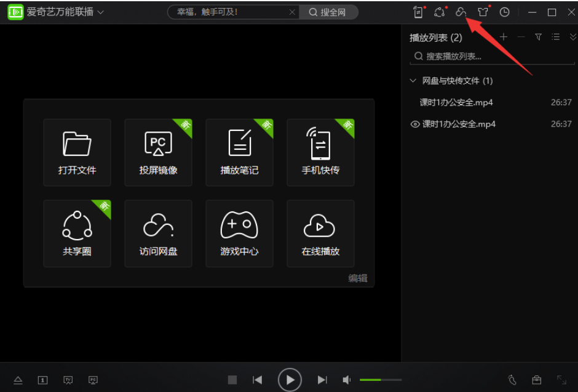Open the toolbox icon in bottom bar

pos(537,380)
